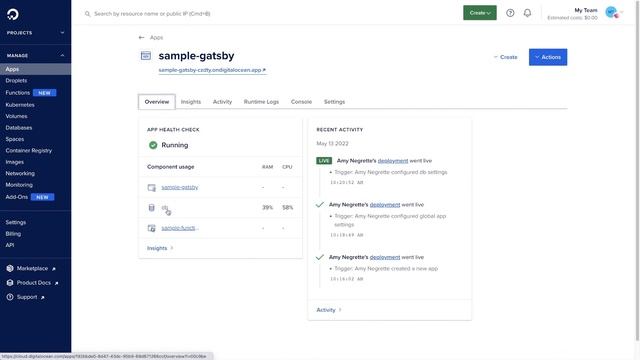
Task: Click the back arrow next to Apps
Action: 141,38
